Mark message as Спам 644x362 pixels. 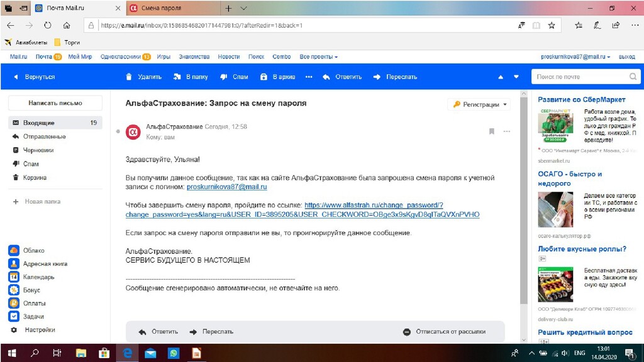pos(234,77)
